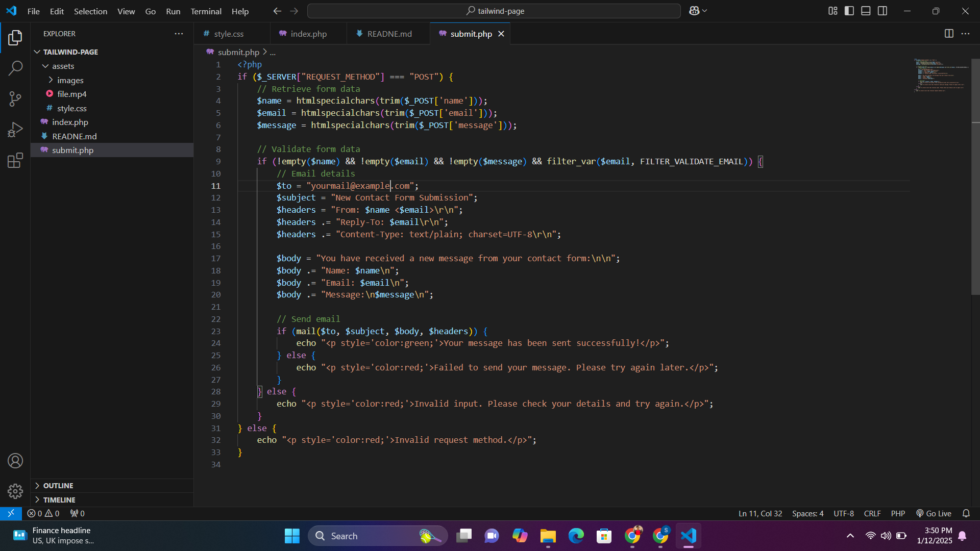Open the Run menu
This screenshot has height=551, width=980.
point(173,11)
